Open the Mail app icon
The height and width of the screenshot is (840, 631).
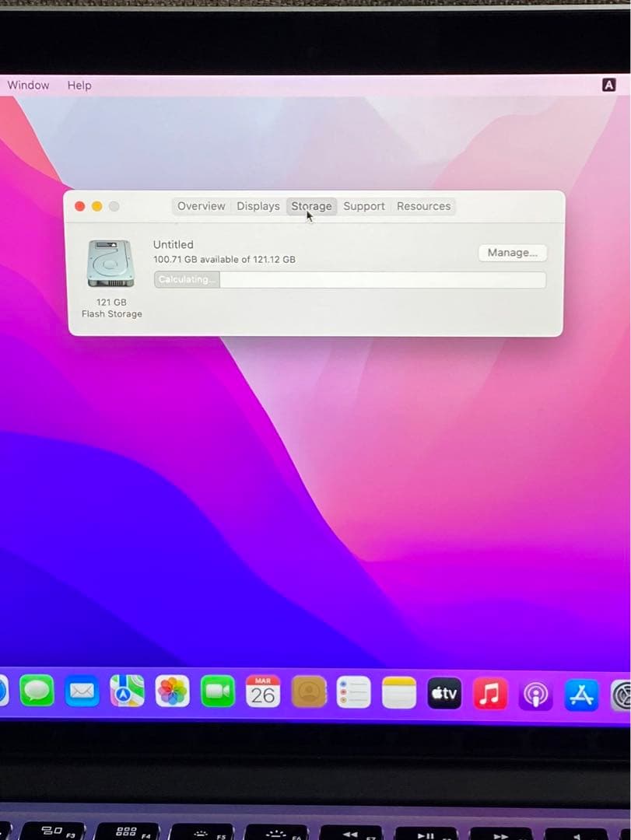pos(81,691)
